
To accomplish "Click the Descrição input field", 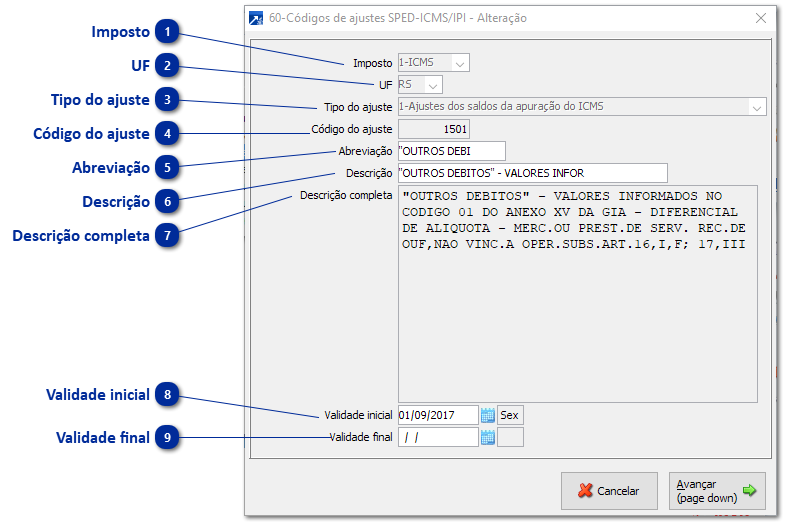I will 533,173.
